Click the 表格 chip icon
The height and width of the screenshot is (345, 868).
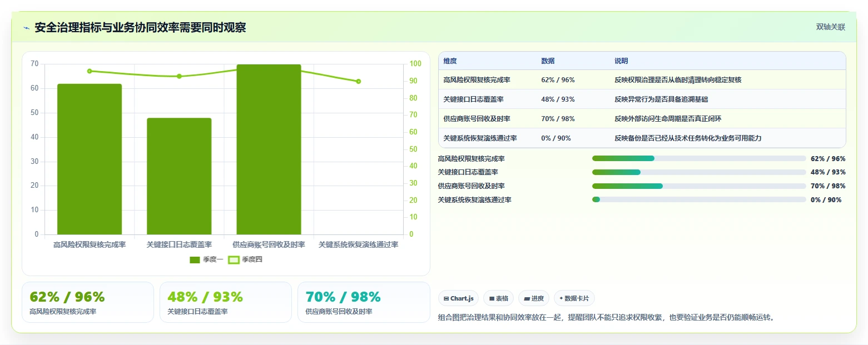click(492, 299)
